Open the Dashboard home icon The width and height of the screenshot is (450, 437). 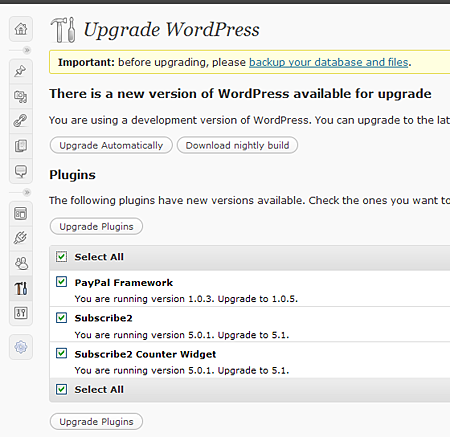pyautogui.click(x=21, y=29)
